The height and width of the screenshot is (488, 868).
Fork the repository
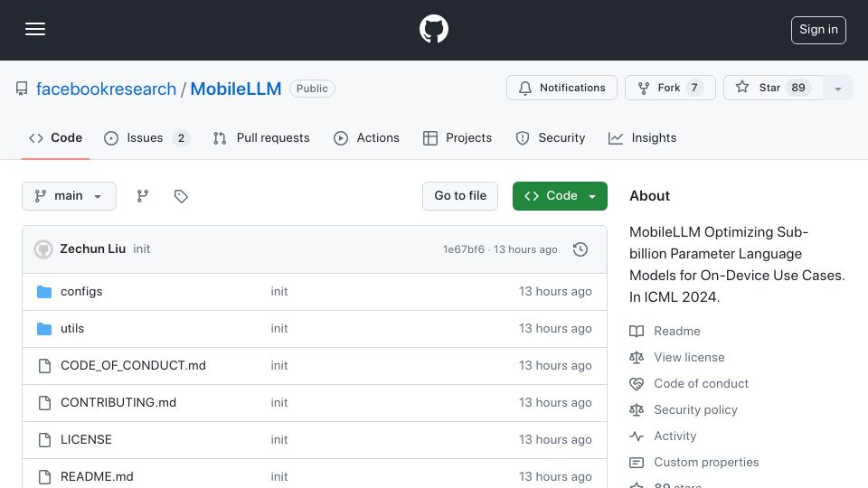[x=670, y=88]
